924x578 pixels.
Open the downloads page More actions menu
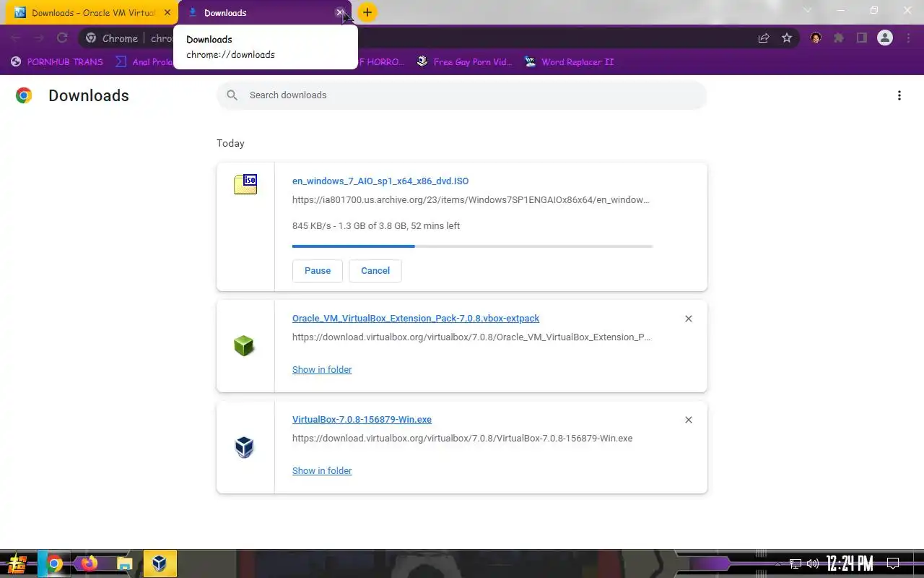899,95
